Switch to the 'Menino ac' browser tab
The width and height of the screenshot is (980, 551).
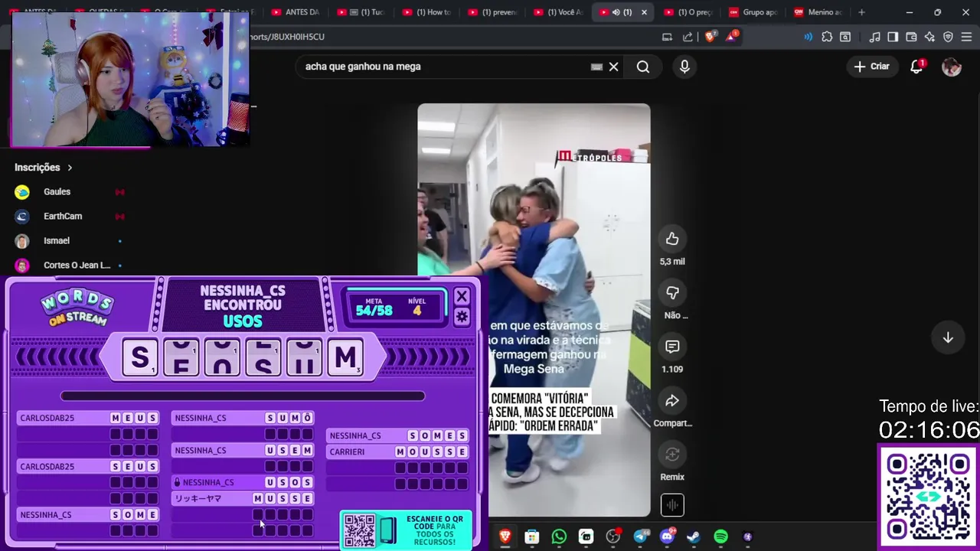tap(821, 12)
